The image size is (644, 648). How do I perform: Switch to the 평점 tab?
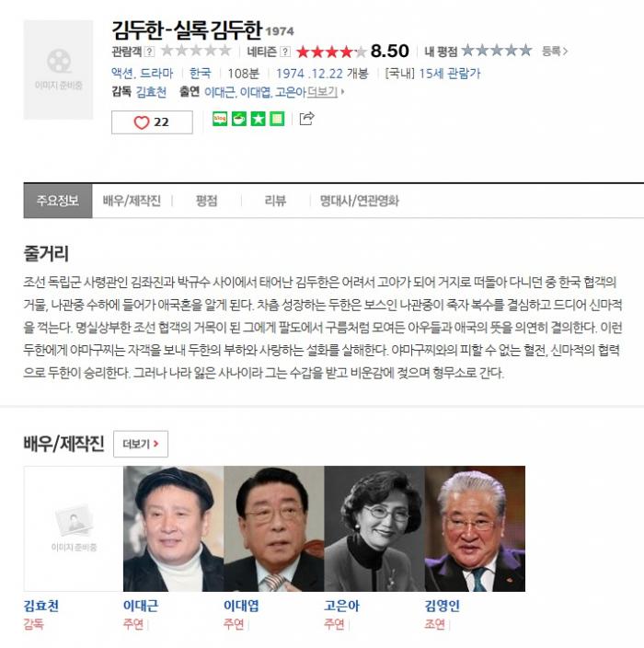tap(206, 201)
